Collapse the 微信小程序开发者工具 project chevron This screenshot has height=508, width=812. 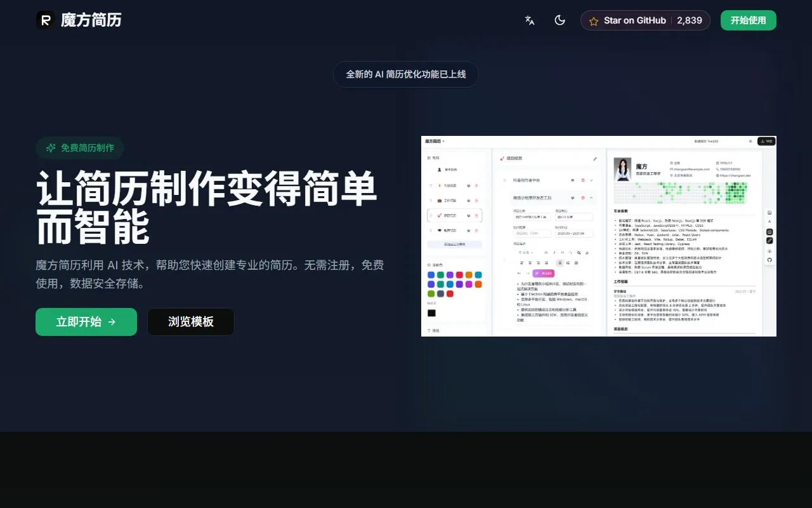point(591,198)
